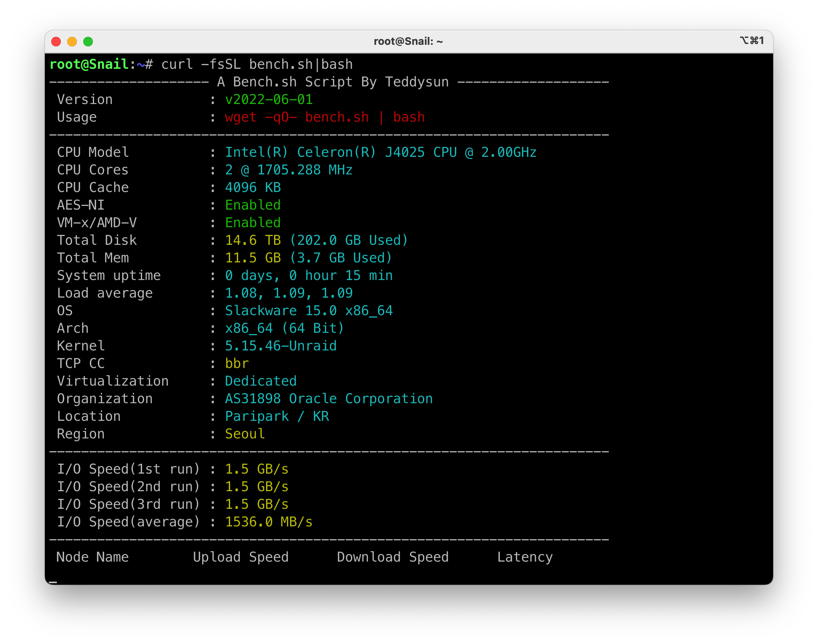Click the Seoul region value
The image size is (818, 644).
click(245, 434)
